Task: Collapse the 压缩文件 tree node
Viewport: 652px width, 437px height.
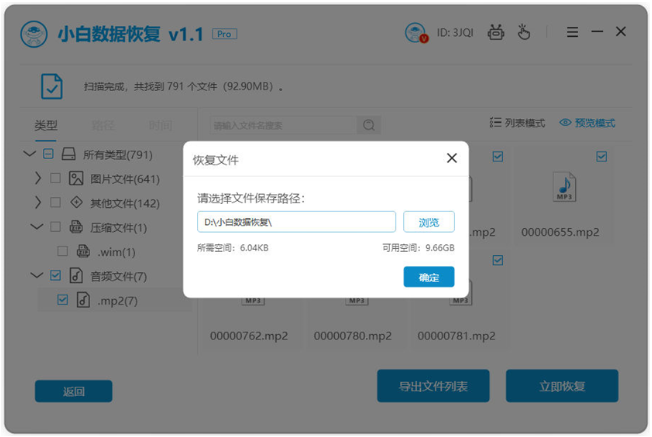Action: pos(38,227)
